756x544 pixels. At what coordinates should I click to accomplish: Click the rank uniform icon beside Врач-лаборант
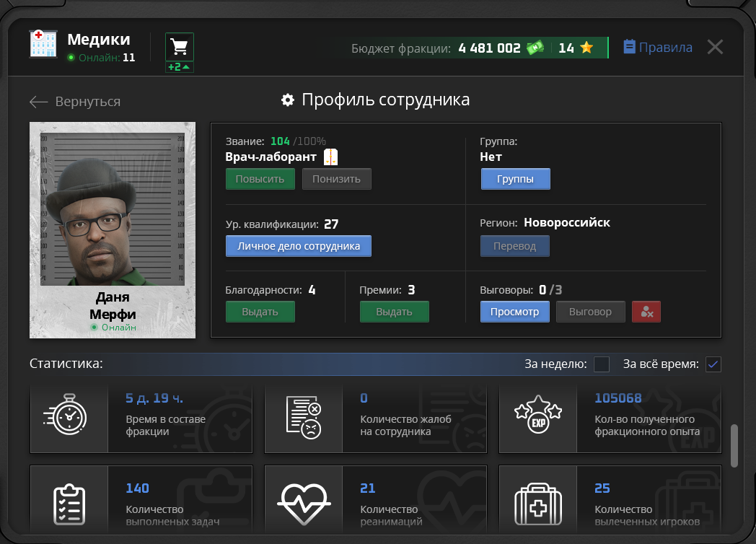[331, 157]
